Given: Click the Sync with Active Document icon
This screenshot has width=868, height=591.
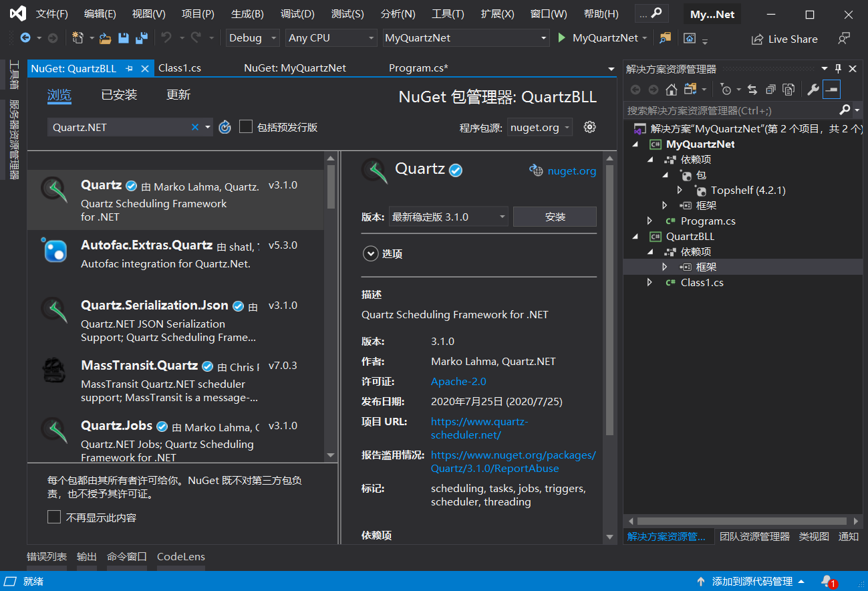Looking at the screenshot, I should (752, 90).
